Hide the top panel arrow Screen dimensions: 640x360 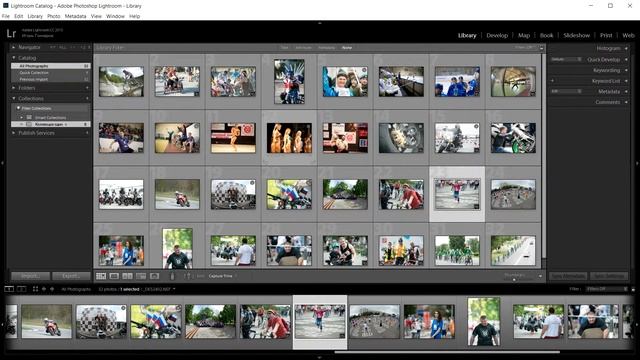coord(320,23)
